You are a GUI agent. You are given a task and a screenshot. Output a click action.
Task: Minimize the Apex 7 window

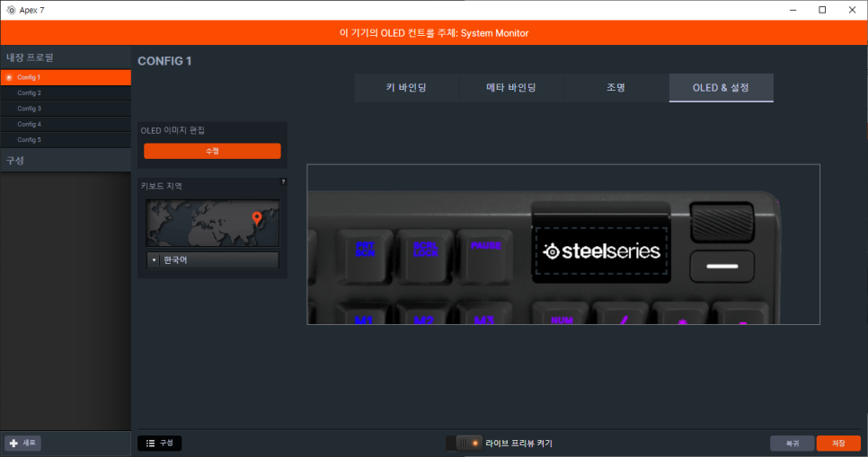click(x=793, y=10)
